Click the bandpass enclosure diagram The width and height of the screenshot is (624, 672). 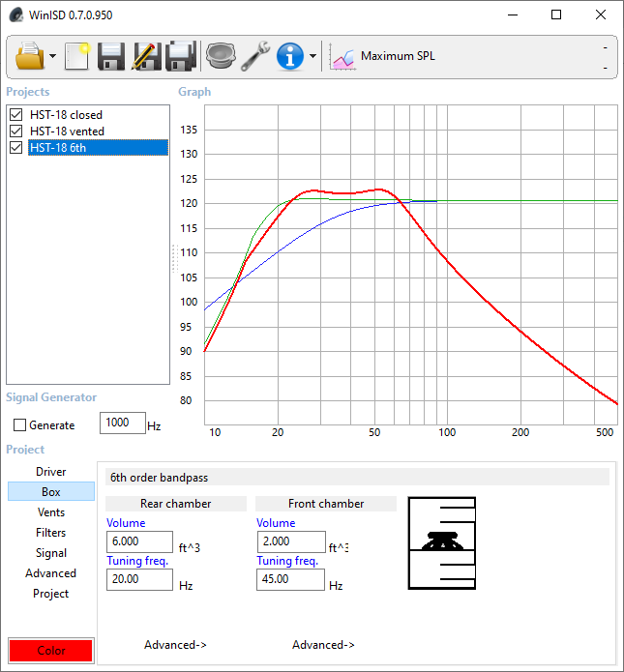(442, 543)
